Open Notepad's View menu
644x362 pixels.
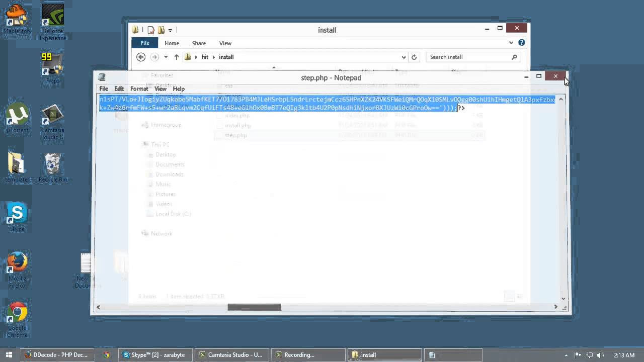point(160,88)
